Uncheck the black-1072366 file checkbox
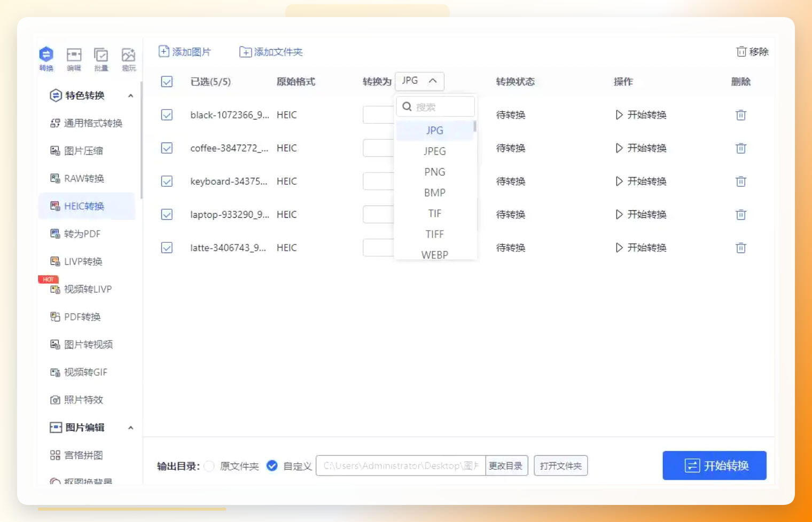 (x=167, y=115)
